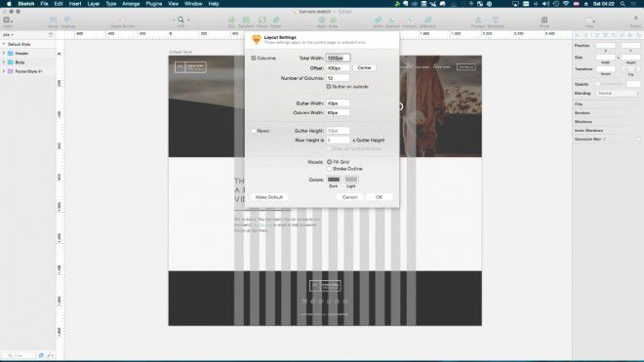
Task: Click the Total Width input field
Action: click(338, 59)
